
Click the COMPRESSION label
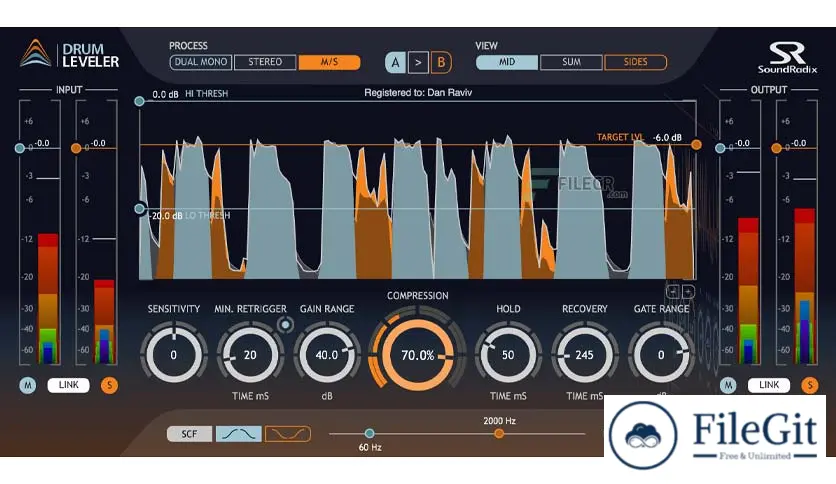(x=417, y=295)
